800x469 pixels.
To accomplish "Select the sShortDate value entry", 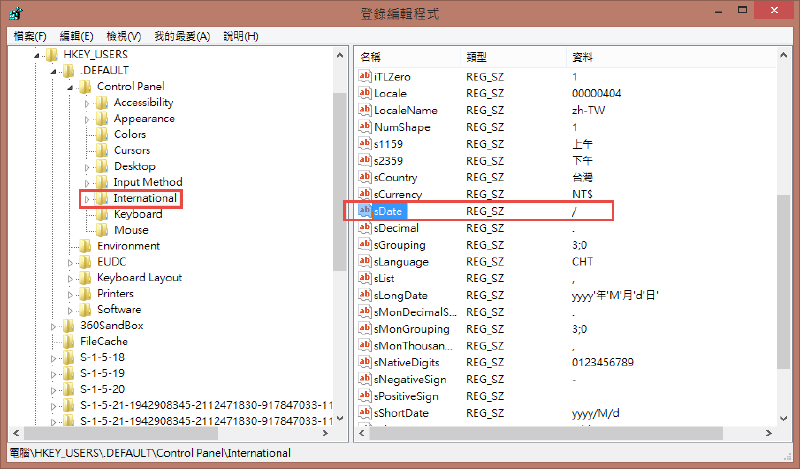I will (x=401, y=414).
